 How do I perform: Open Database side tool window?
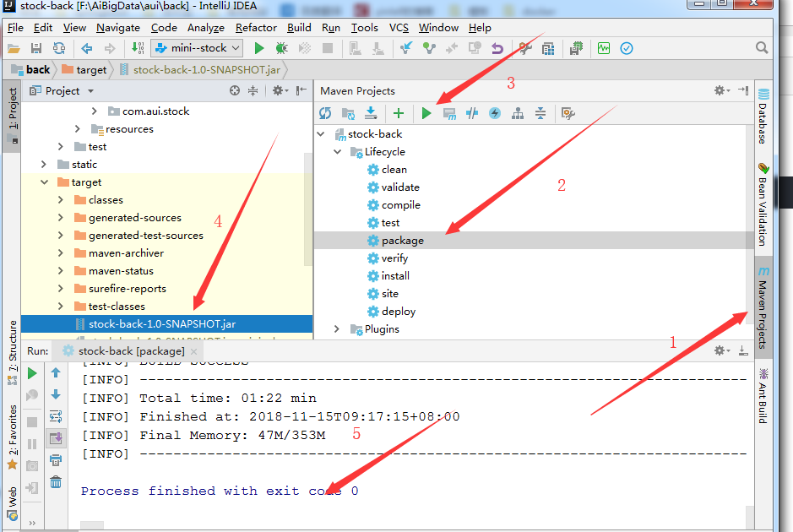coord(763,117)
